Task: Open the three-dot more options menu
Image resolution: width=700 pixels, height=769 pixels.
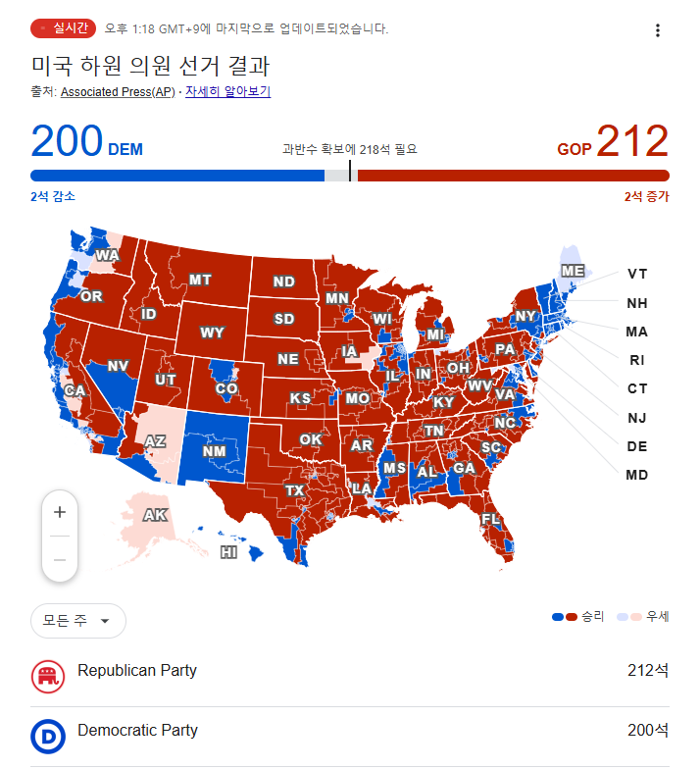Action: 658,30
